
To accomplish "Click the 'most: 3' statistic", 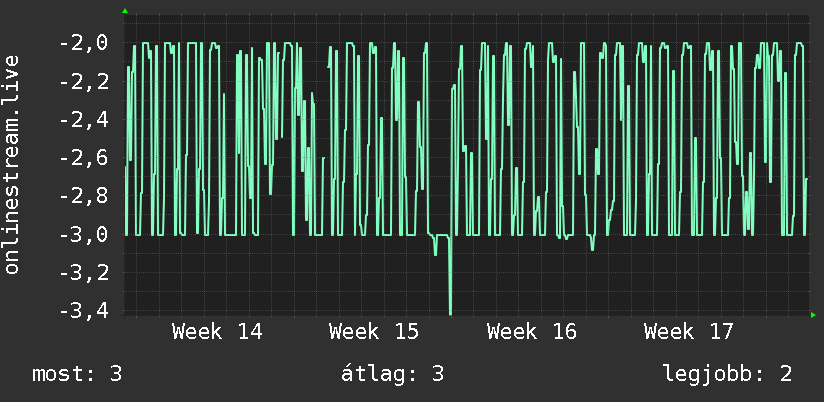I will click(77, 374).
